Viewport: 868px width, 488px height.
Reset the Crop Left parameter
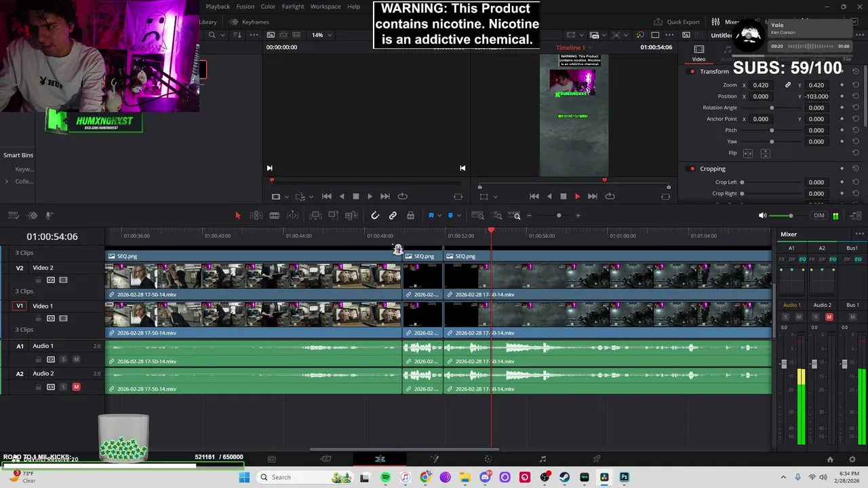855,182
